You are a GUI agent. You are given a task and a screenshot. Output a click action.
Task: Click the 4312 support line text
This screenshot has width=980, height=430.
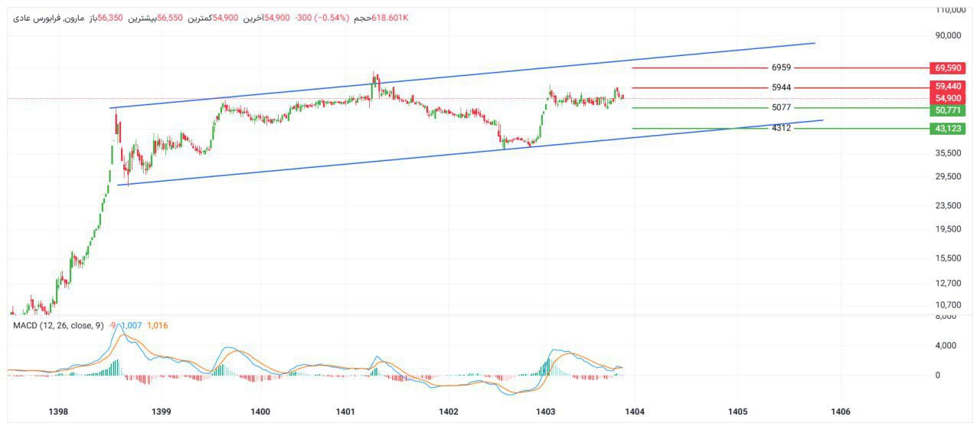(x=781, y=129)
